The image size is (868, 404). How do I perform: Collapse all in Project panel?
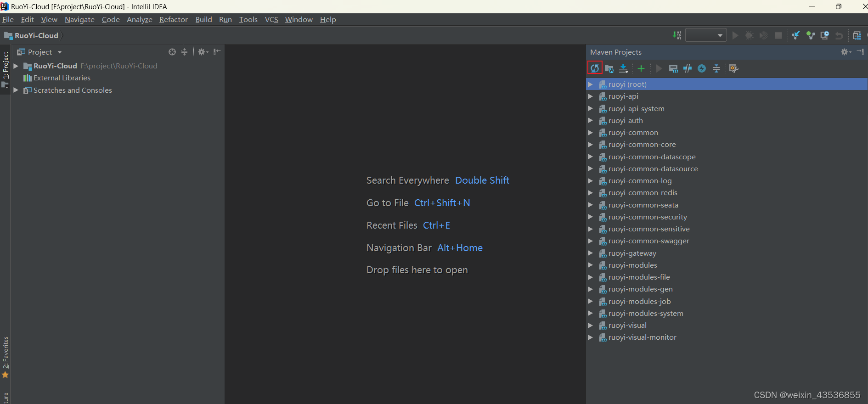click(184, 52)
